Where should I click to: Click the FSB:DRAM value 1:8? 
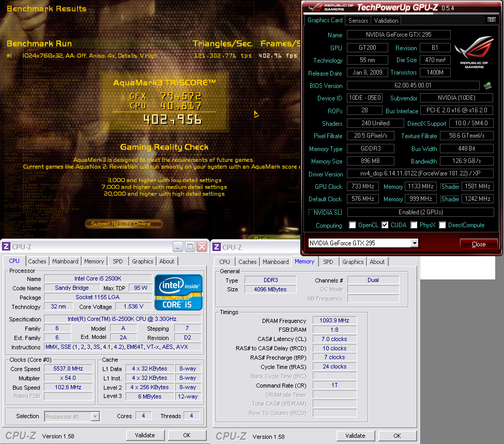pyautogui.click(x=334, y=330)
